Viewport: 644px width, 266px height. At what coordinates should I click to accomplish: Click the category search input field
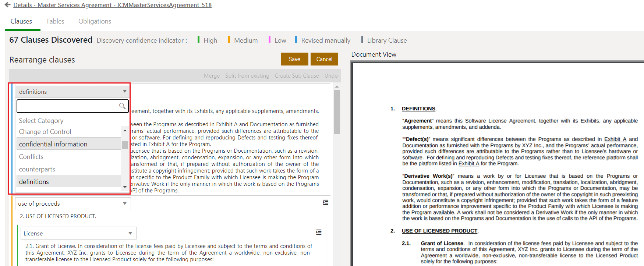coord(68,106)
